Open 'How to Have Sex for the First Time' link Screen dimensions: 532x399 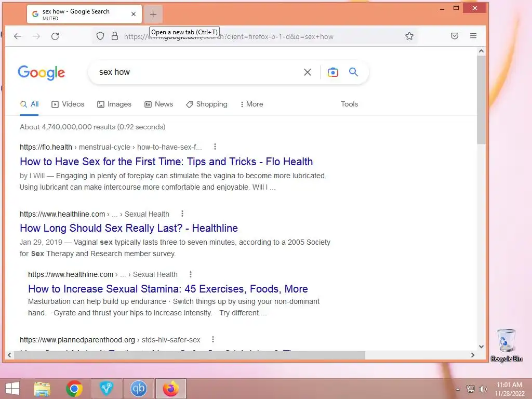tap(166, 162)
